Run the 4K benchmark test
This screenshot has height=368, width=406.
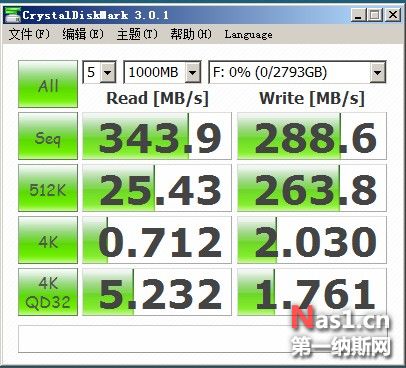tap(48, 240)
